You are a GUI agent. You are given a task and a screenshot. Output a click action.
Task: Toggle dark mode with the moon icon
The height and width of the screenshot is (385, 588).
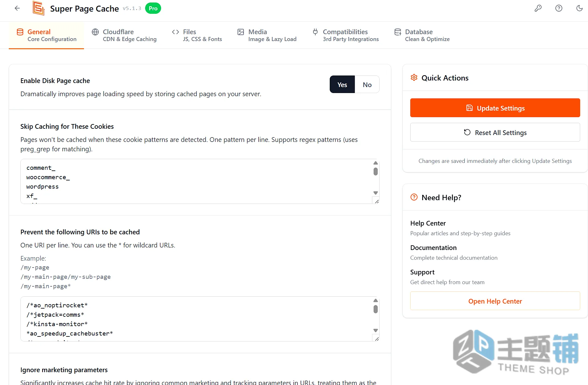pos(580,8)
